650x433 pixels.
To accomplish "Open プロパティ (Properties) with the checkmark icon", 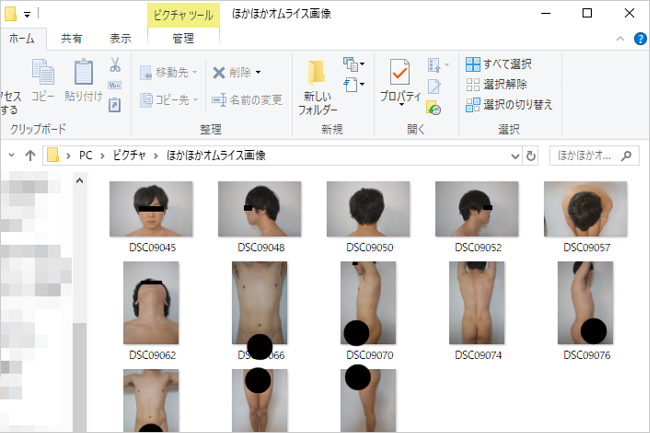I will 400,82.
